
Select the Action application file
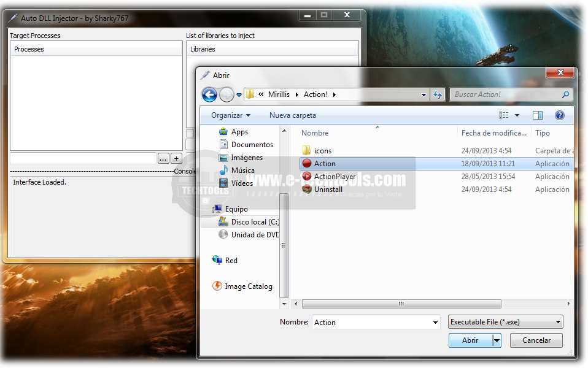(436, 164)
